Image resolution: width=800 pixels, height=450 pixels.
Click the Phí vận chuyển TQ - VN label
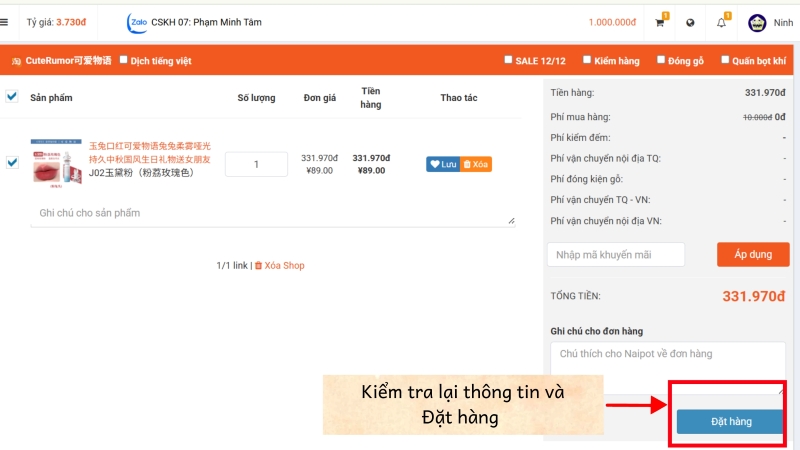[600, 200]
